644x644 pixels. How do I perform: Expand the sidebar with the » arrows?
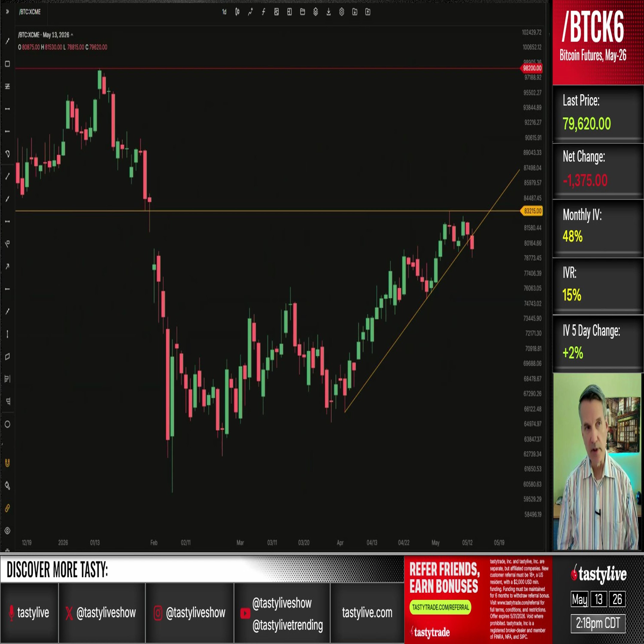7,12
